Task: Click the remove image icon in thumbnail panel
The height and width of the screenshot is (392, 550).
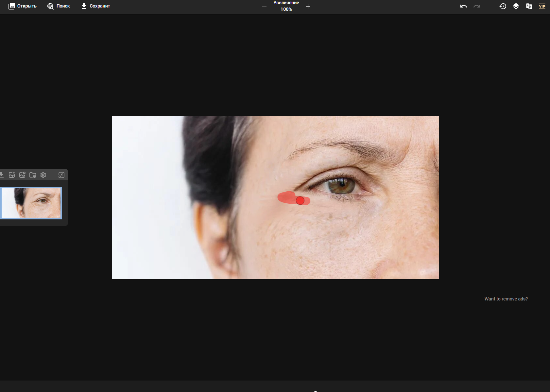Action: coord(22,175)
